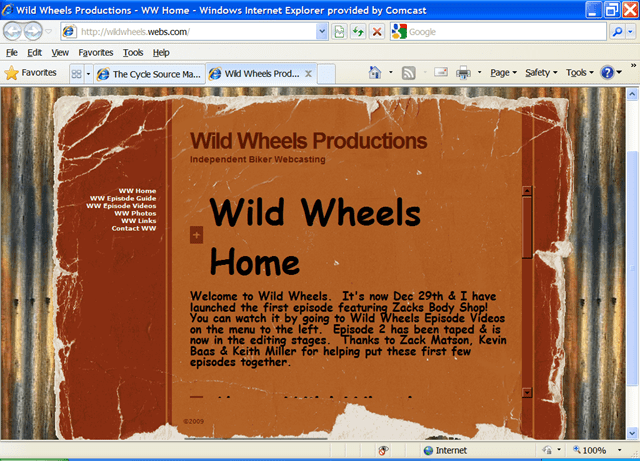Open the Quick Tabs dropdown arrow
640x461 pixels.
[88, 74]
